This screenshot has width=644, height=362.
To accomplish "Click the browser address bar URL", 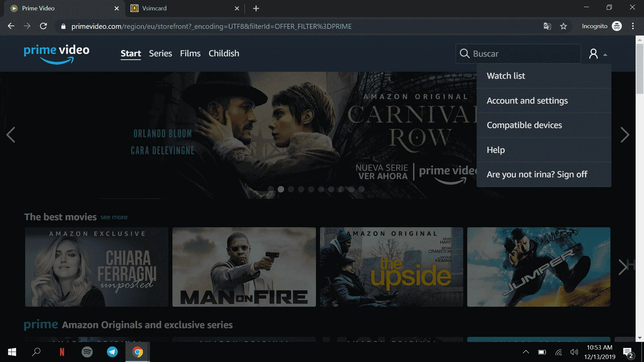I will click(x=211, y=26).
